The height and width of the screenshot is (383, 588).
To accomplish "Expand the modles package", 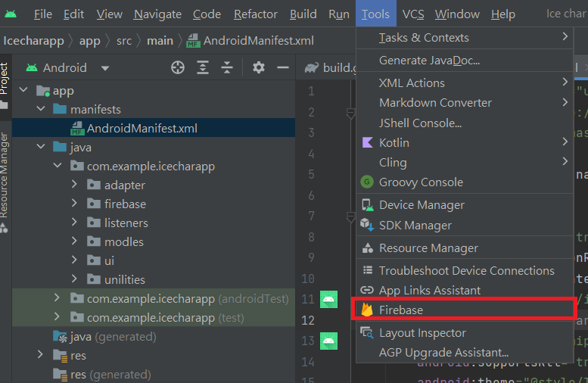I will [74, 241].
